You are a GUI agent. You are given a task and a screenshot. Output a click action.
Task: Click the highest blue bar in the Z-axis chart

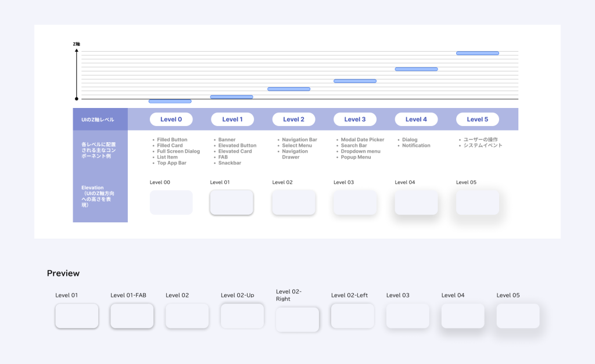(x=477, y=53)
